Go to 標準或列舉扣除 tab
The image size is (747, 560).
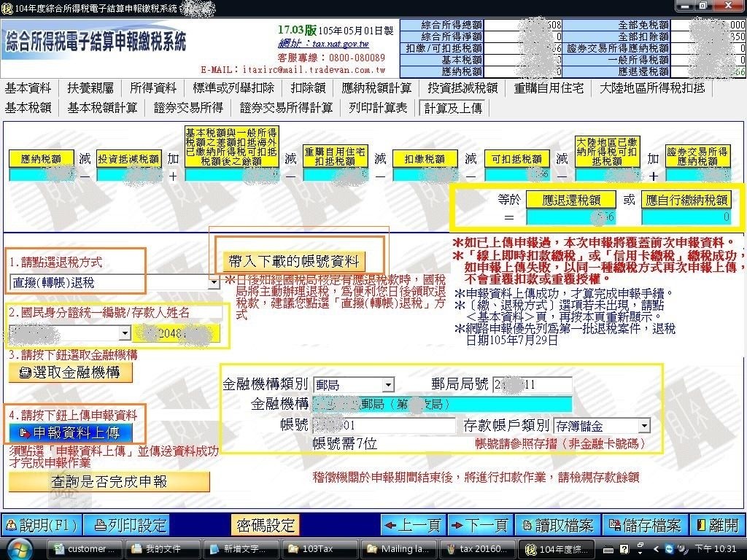click(233, 88)
